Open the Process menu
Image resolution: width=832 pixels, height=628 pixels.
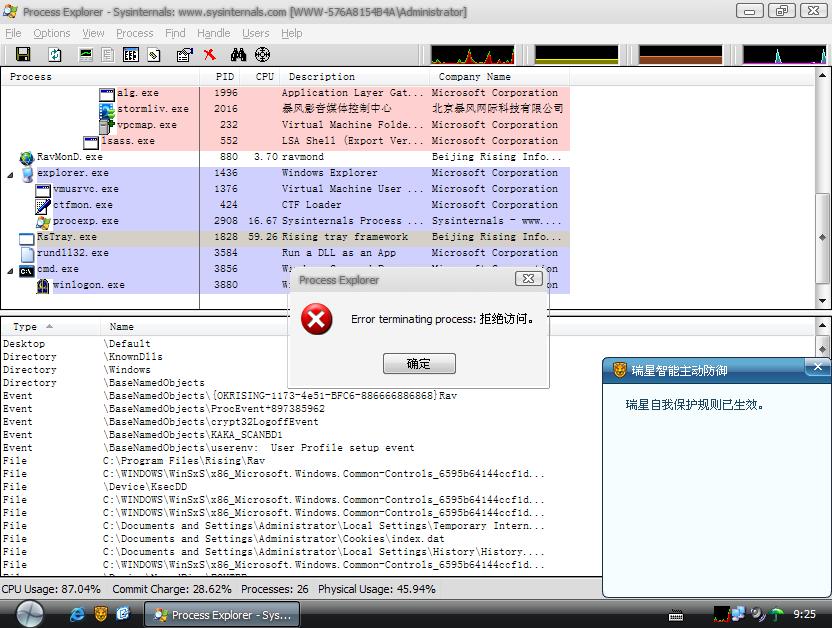pyautogui.click(x=135, y=33)
